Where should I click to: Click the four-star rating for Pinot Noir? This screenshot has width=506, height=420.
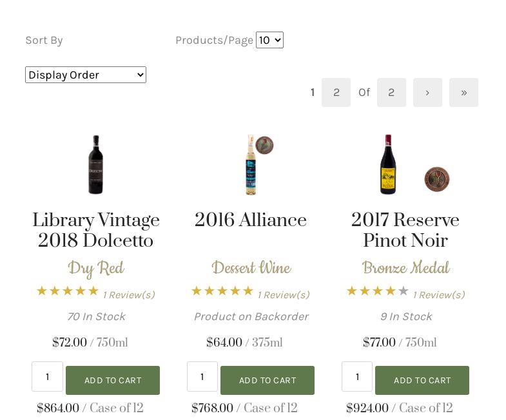377,291
